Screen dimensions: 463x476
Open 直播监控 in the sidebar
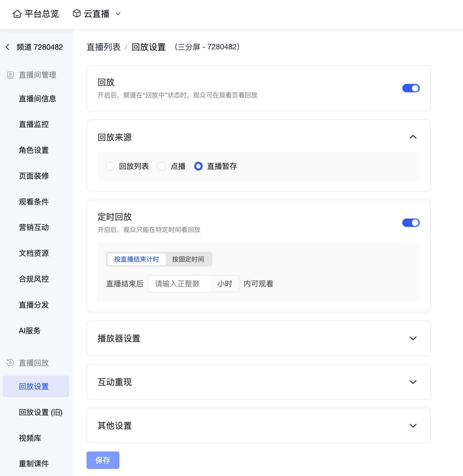[x=34, y=124]
